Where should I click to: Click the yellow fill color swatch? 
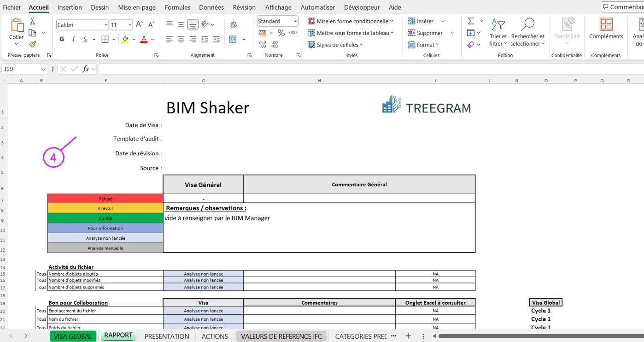coord(125,40)
